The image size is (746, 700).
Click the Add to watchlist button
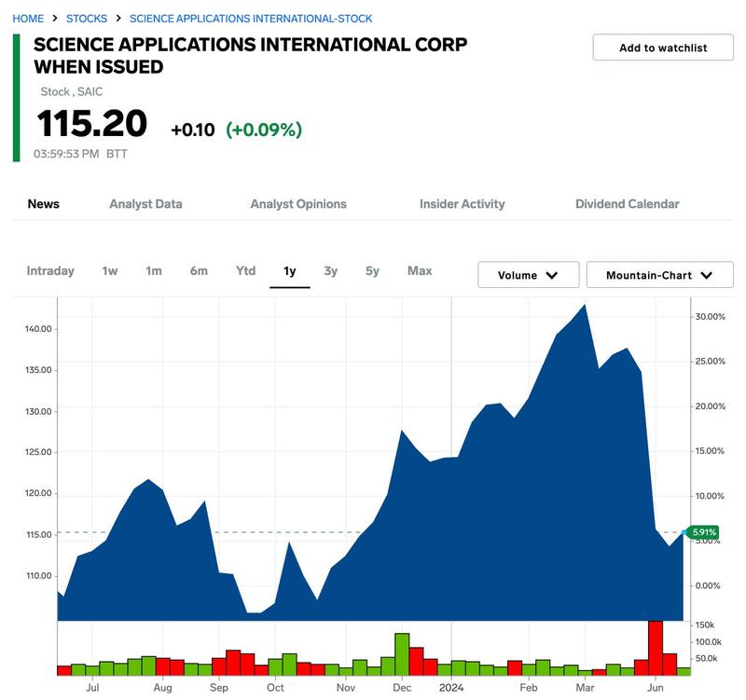(x=663, y=48)
